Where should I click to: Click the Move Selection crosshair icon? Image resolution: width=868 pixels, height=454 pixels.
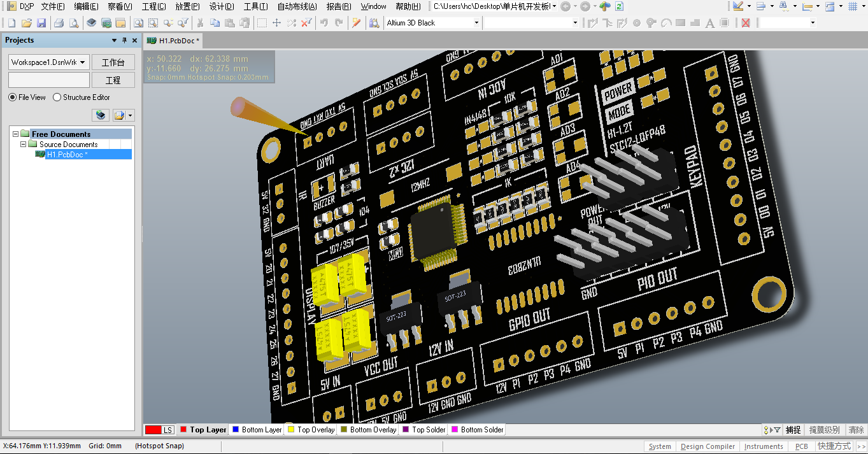click(x=276, y=23)
